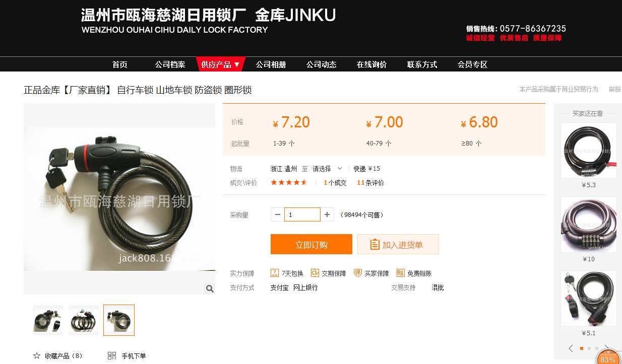This screenshot has width=622, height=364.
Task: Click the 买家保障 shield icon
Action: point(358,273)
